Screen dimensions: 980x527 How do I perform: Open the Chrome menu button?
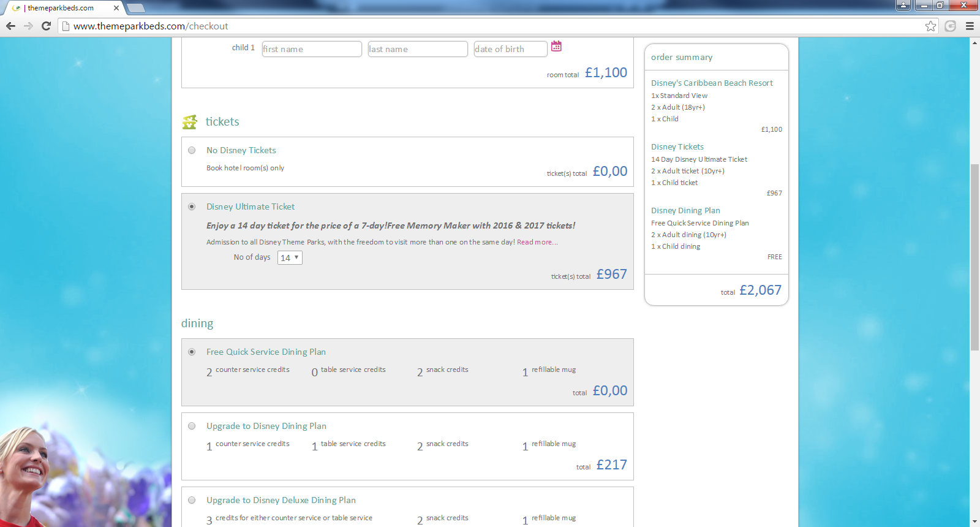tap(970, 26)
